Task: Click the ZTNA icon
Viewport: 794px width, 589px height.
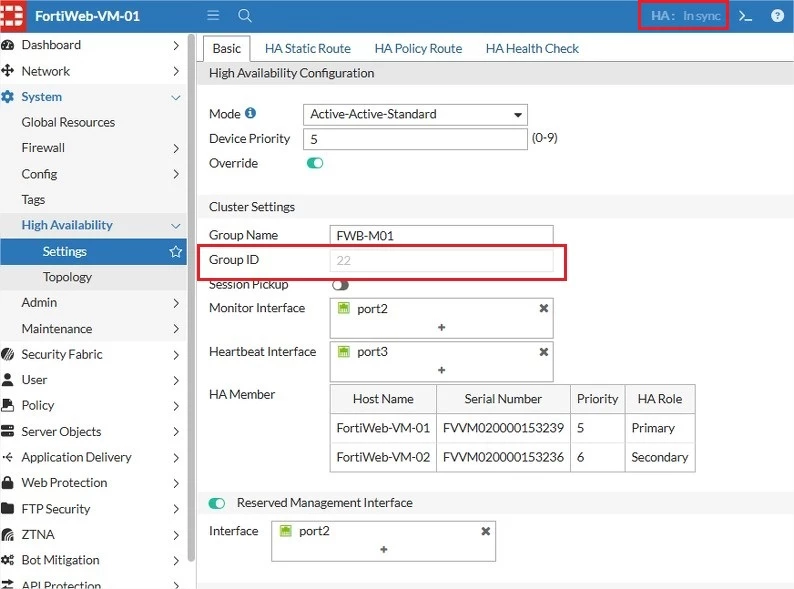Action: point(8,534)
